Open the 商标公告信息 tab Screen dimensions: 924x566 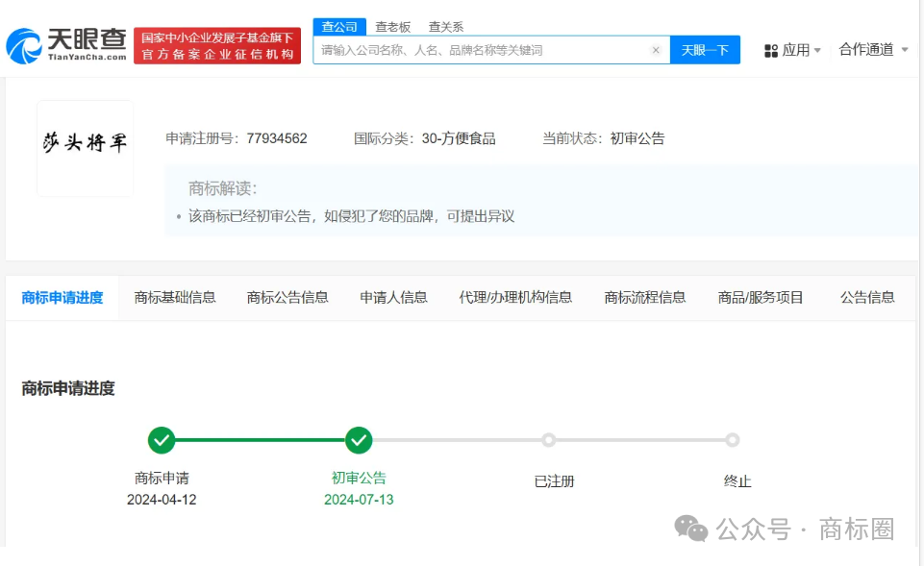click(287, 298)
